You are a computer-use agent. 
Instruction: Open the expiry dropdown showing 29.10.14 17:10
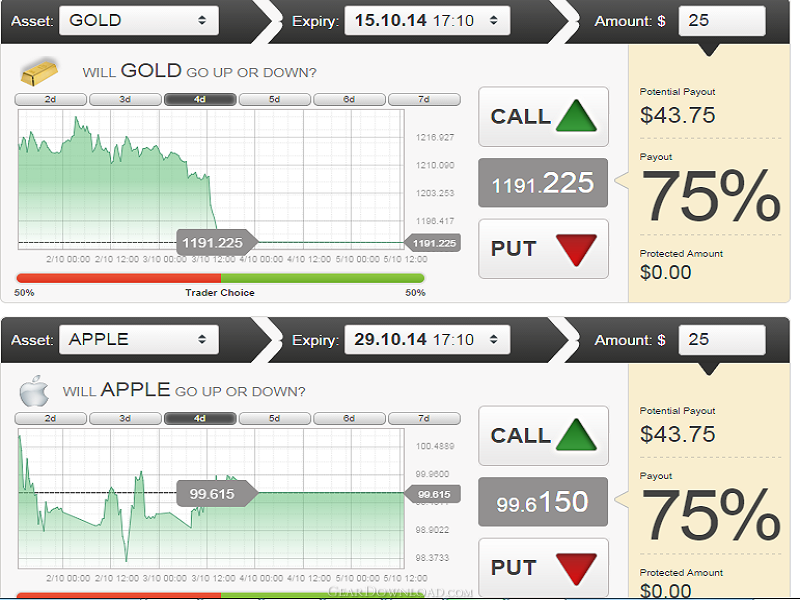pyautogui.click(x=427, y=339)
